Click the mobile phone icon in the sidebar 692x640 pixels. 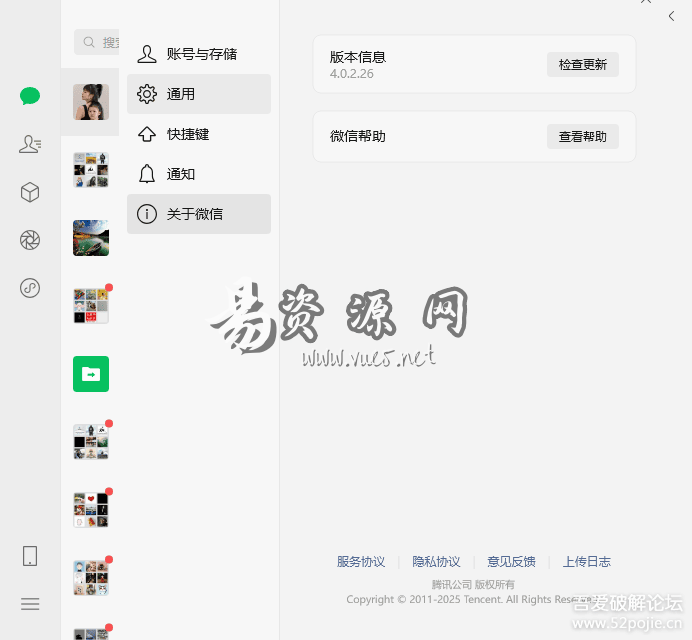point(30,556)
